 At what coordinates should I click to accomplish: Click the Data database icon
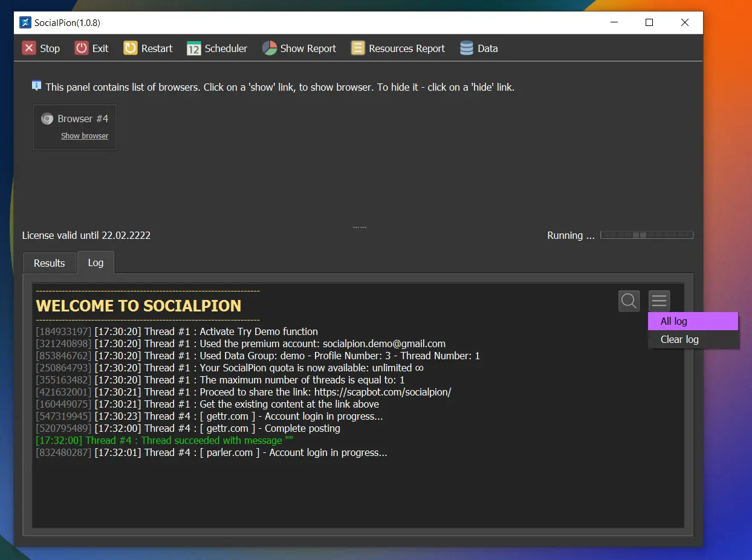click(467, 48)
